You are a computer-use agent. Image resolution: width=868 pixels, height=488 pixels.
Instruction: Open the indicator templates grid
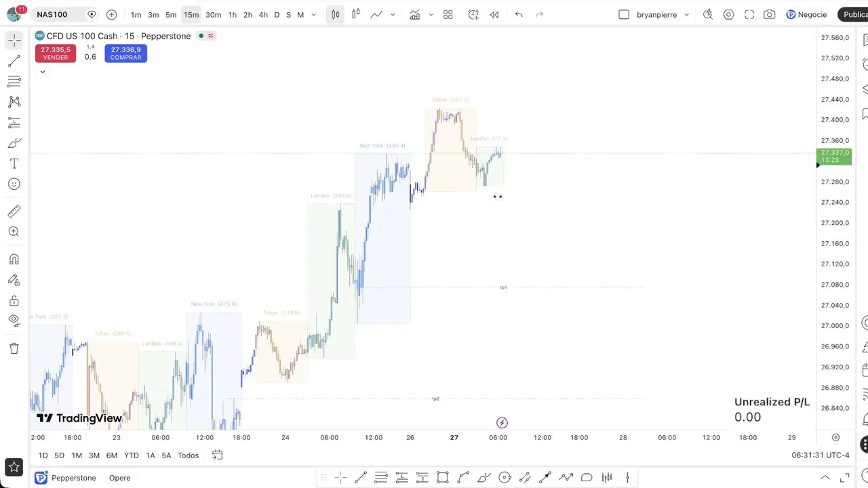point(448,14)
